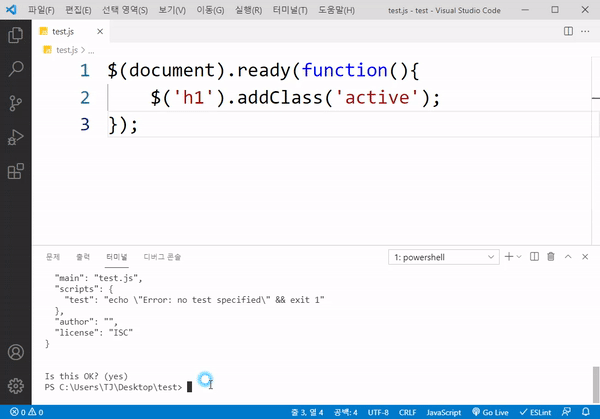Change the UTF-8 encoding setting
The height and width of the screenshot is (419, 600).
(378, 412)
